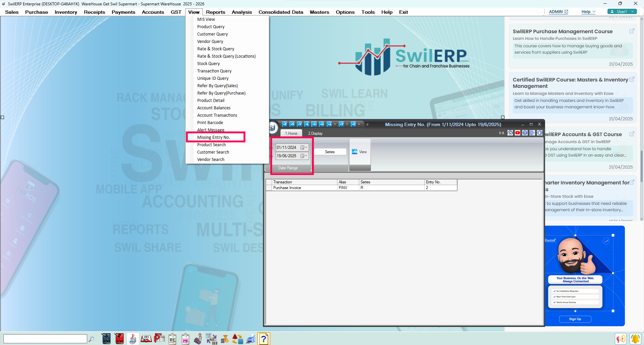The height and width of the screenshot is (345, 644).
Task: Switch to the 1.Home tab
Action: coord(291,133)
